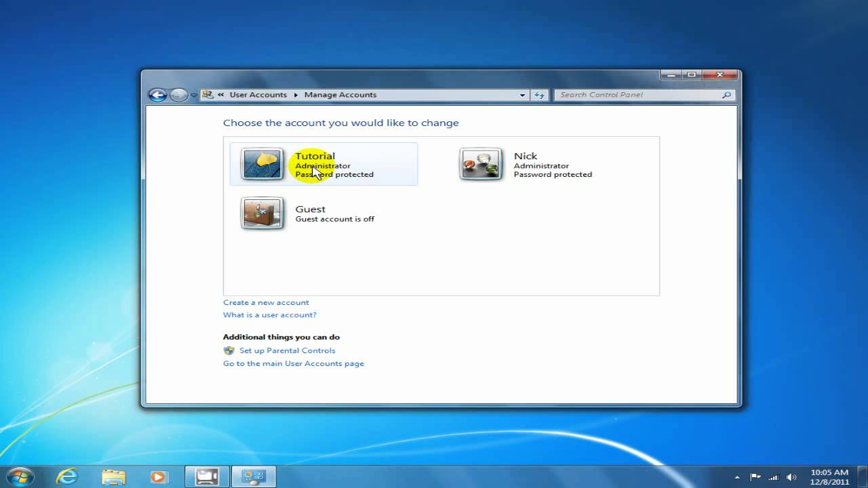Open What is a user account? link
Screen dimensions: 868x488
click(x=270, y=314)
